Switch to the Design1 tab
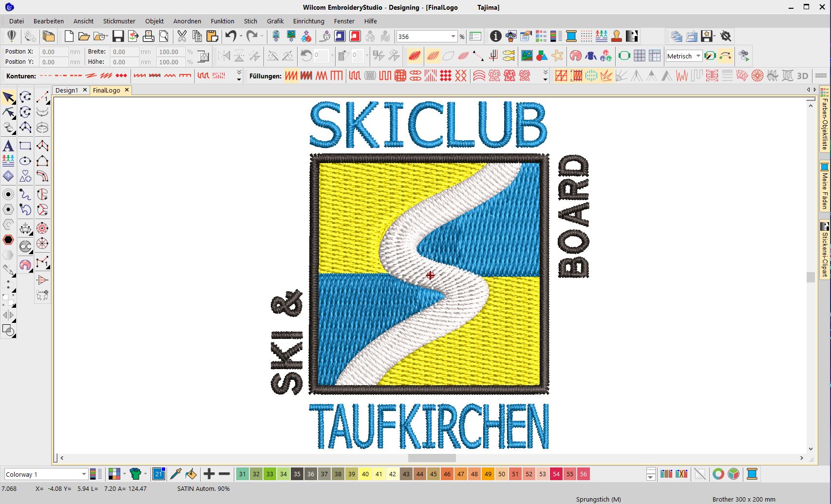This screenshot has width=831, height=504. pos(67,90)
